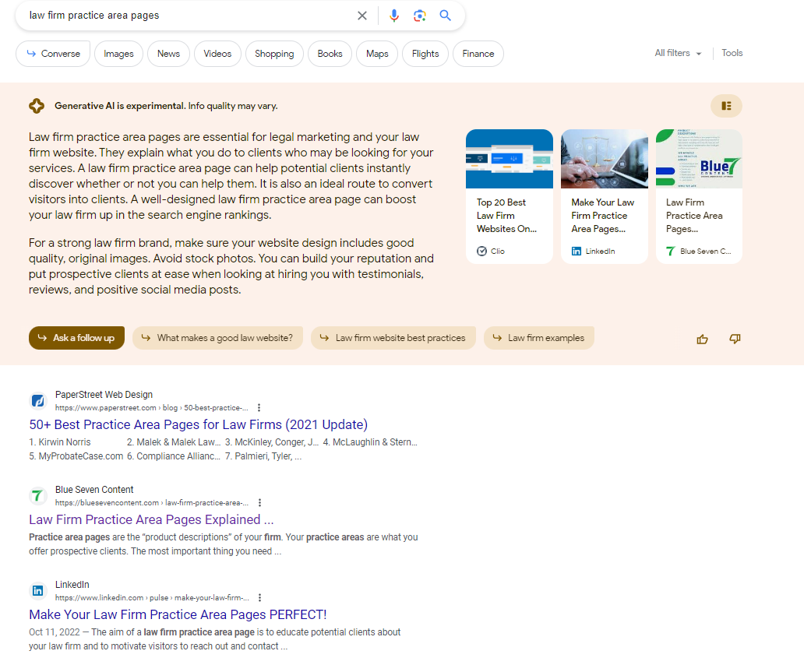804x672 pixels.
Task: Open the Tools menu
Action: (732, 53)
